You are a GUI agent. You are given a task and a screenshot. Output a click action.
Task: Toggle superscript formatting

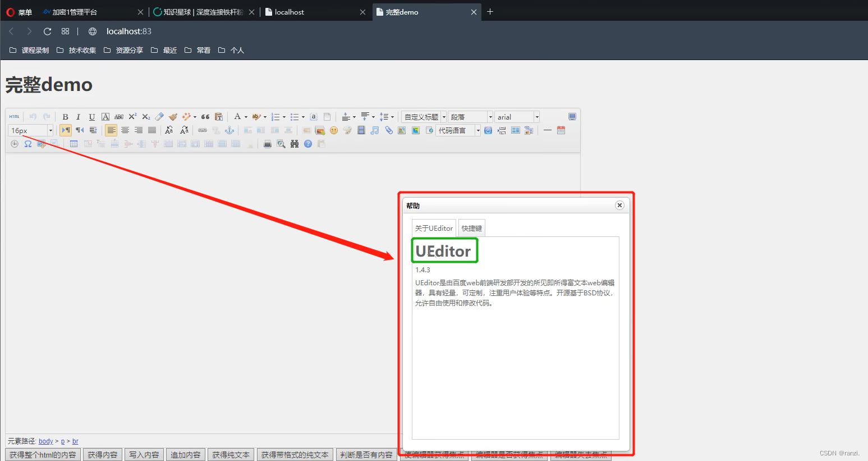[x=132, y=116]
